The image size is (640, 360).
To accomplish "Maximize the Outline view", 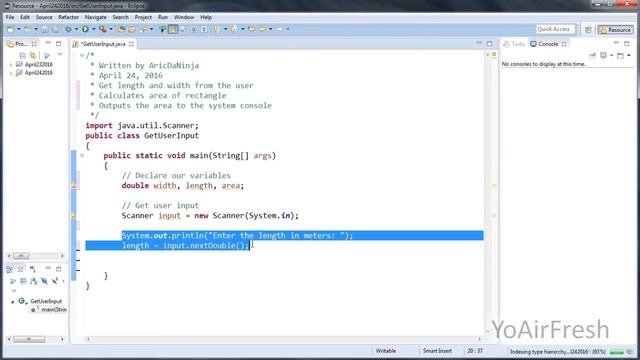I will pos(59,269).
